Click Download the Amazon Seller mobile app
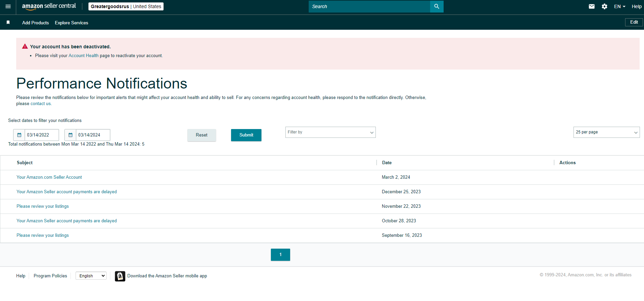The height and width of the screenshot is (301, 644). tap(167, 276)
